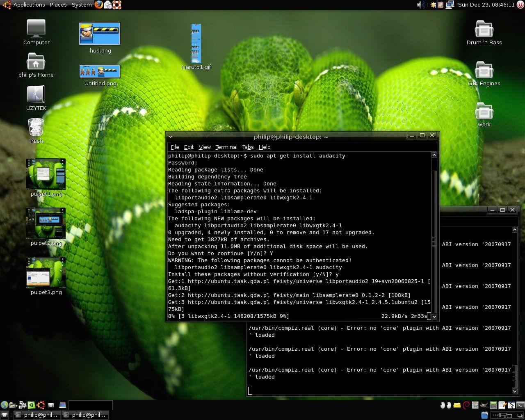
Task: Minimize the background terminal window
Action: pyautogui.click(x=492, y=210)
